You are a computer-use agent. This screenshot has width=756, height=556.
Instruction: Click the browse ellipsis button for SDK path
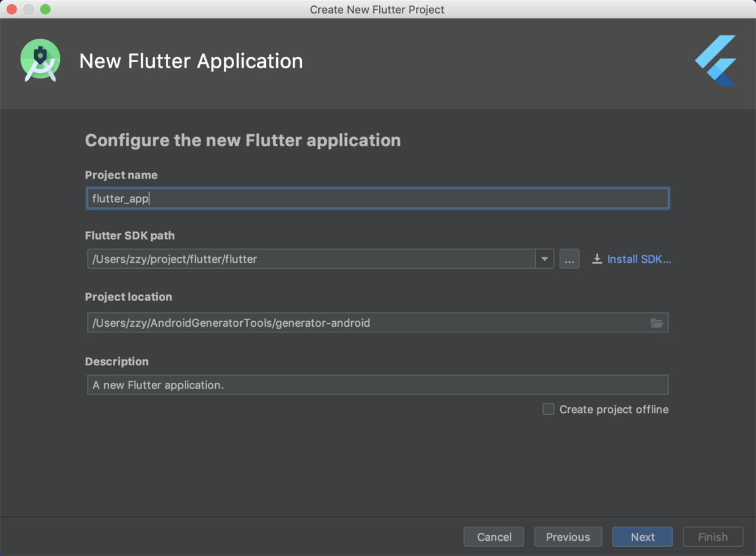pyautogui.click(x=569, y=259)
